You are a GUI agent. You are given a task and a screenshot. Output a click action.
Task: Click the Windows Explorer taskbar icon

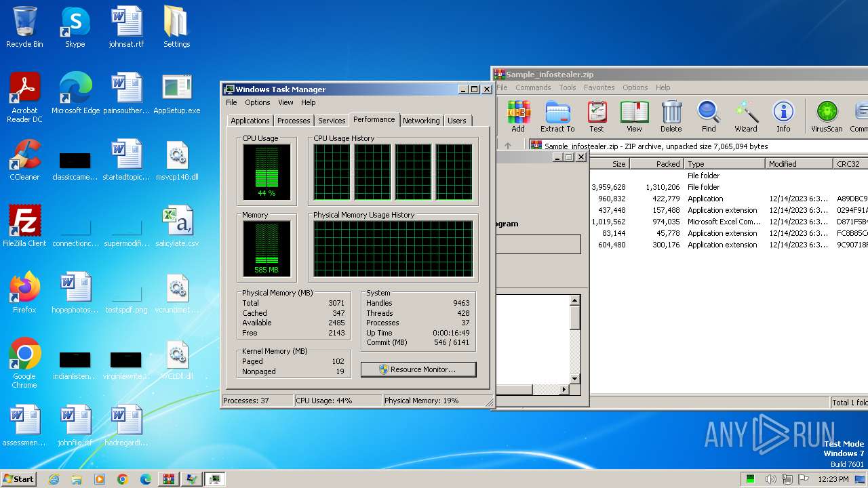point(77,479)
